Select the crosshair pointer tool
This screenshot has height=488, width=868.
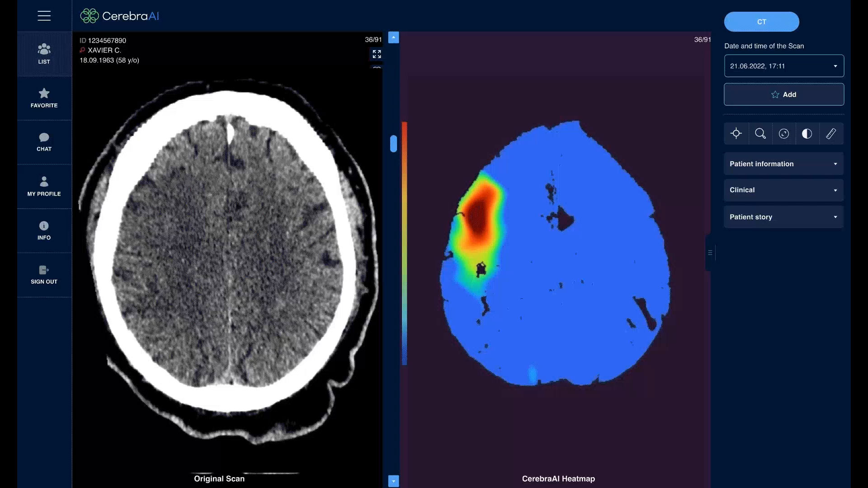tap(736, 134)
